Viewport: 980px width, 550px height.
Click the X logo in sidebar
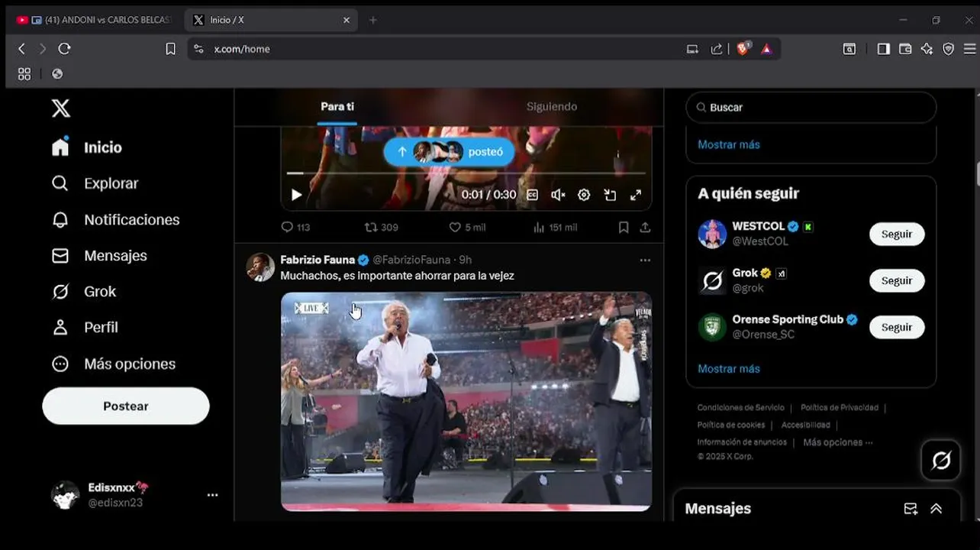click(x=61, y=108)
